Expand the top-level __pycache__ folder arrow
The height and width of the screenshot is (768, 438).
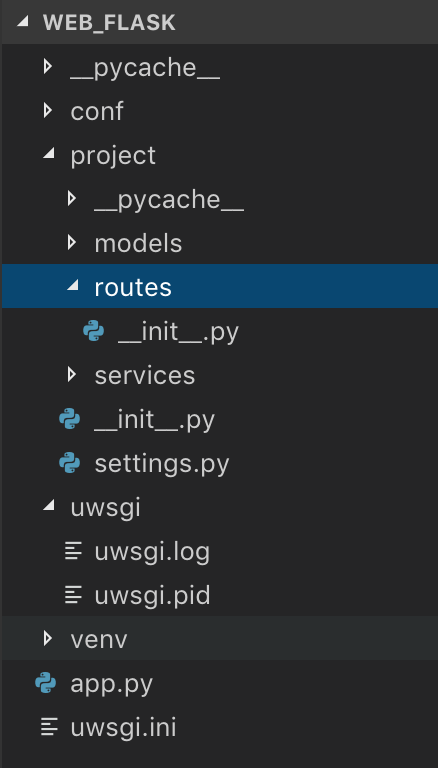pyautogui.click(x=48, y=66)
